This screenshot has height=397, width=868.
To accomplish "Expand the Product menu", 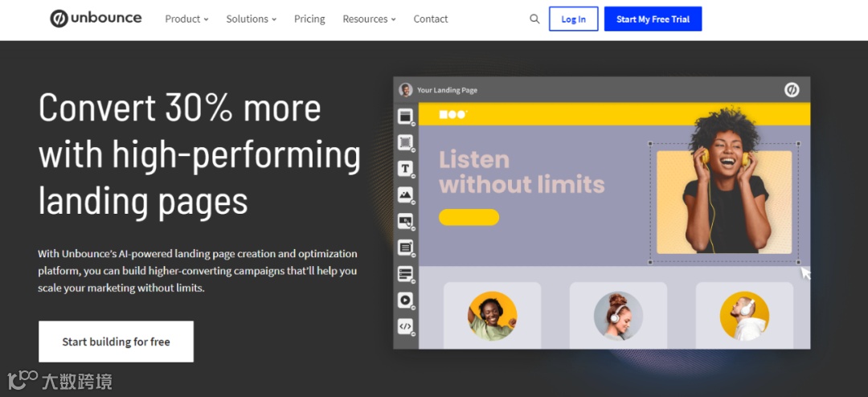I will tap(186, 18).
